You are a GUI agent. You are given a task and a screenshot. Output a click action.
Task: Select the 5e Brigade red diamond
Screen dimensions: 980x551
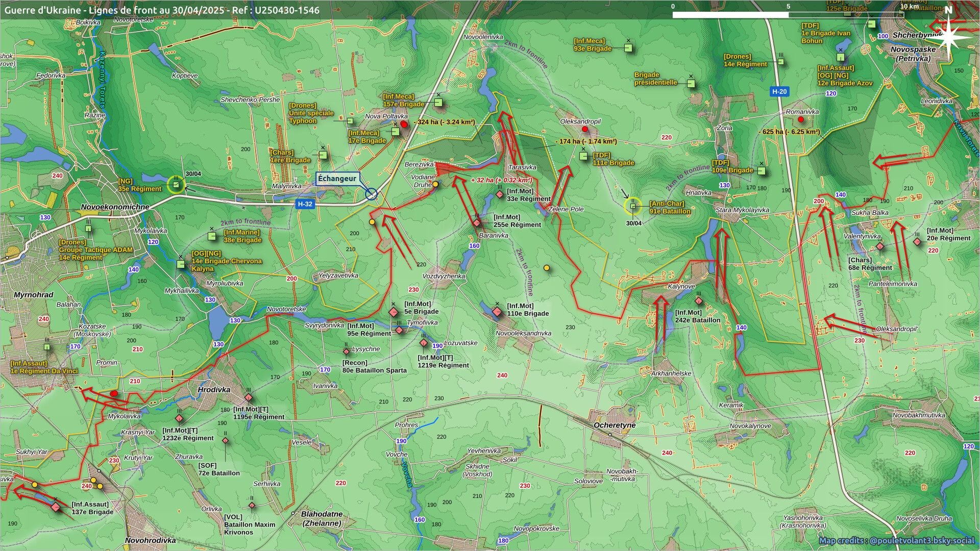click(x=393, y=312)
